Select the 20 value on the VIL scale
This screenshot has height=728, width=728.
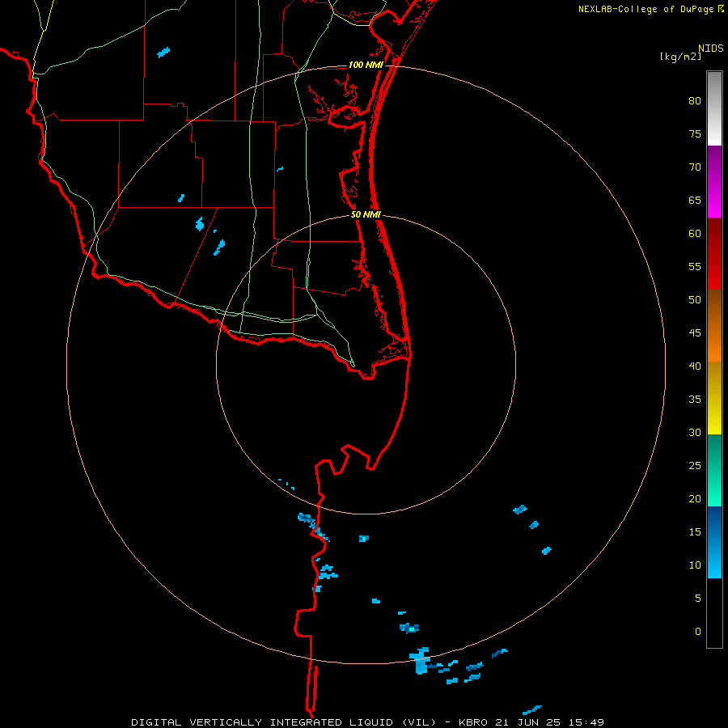(695, 498)
